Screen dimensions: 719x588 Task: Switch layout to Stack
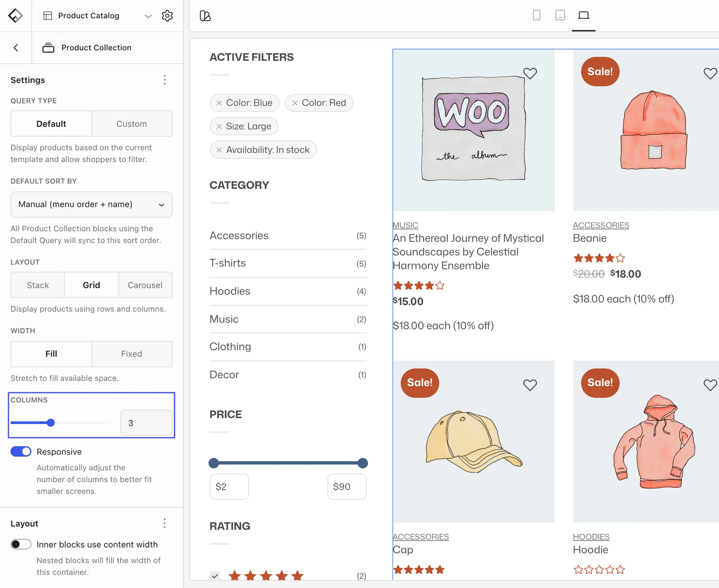pos(38,285)
